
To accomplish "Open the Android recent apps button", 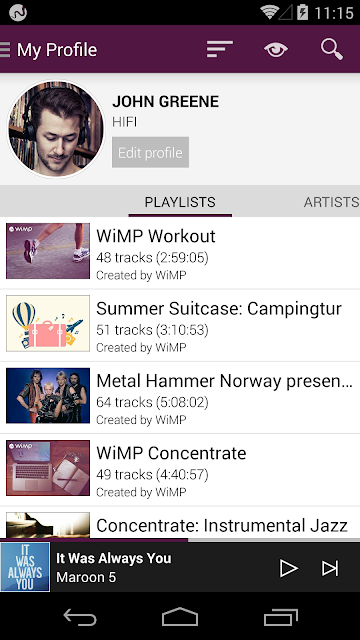I will [281, 616].
